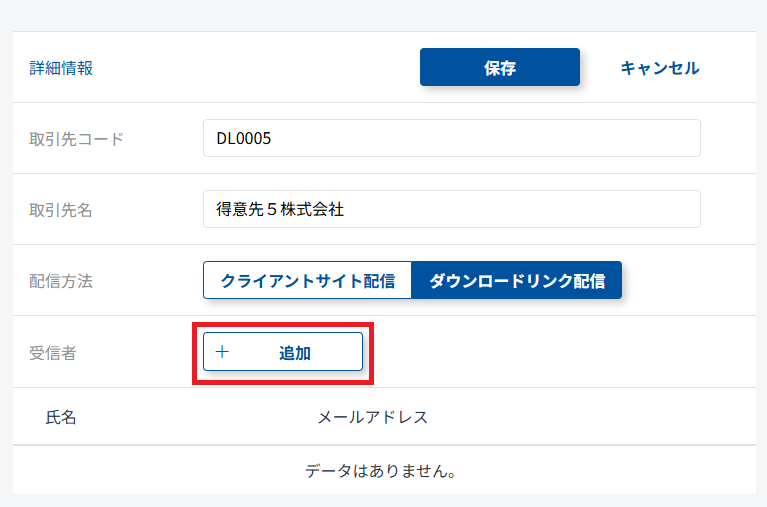Click the メールアドレス column header
Screen dimensions: 767x507
[373, 417]
